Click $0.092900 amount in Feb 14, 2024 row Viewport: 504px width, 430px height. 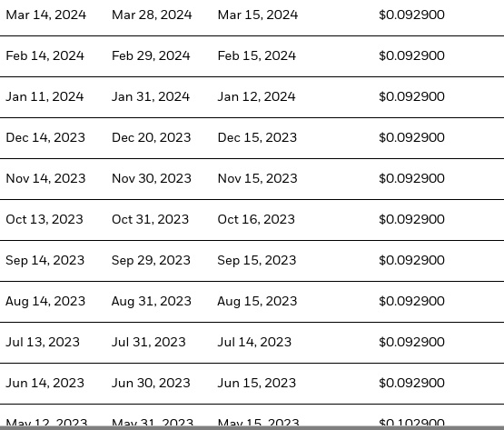pos(411,56)
